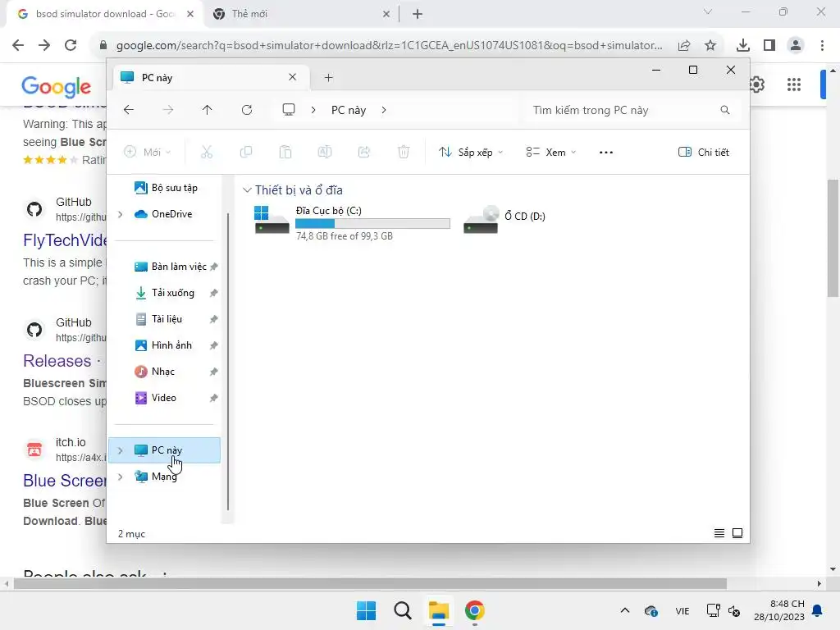Click PC này breadcrumb in address bar
The image size is (840, 630).
[x=348, y=110]
